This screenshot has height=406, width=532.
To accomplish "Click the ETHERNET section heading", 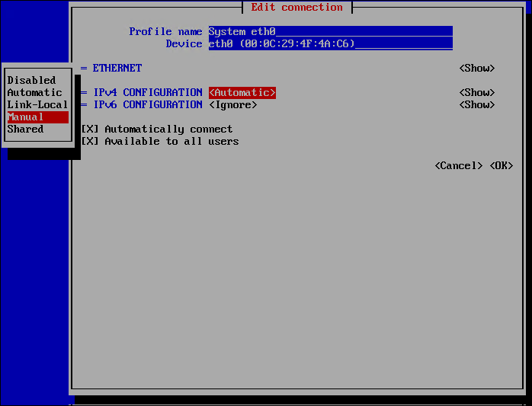I will [117, 69].
